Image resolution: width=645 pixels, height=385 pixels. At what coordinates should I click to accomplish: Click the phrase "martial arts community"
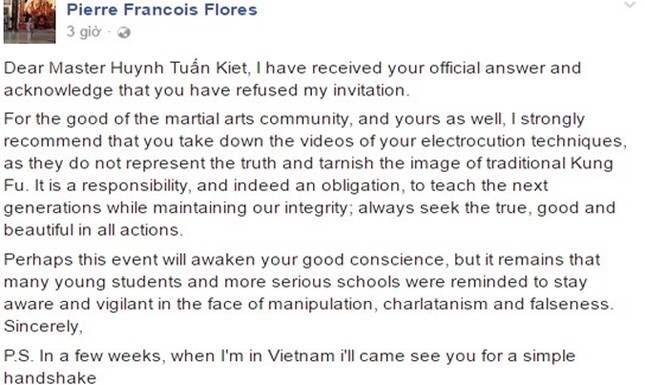point(258,119)
